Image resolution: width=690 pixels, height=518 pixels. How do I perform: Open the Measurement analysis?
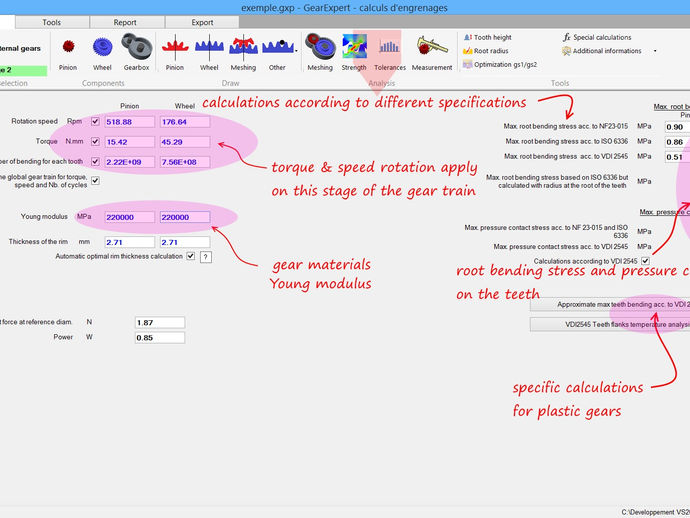point(432,52)
